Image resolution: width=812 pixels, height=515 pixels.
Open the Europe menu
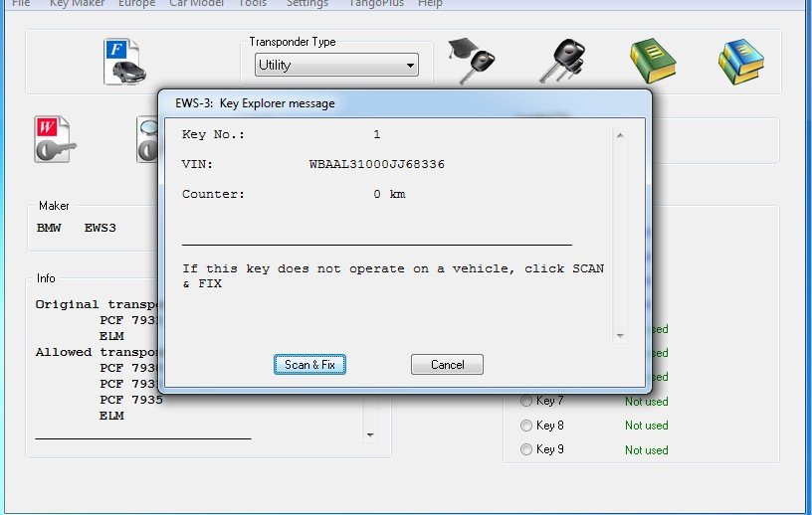click(136, 3)
